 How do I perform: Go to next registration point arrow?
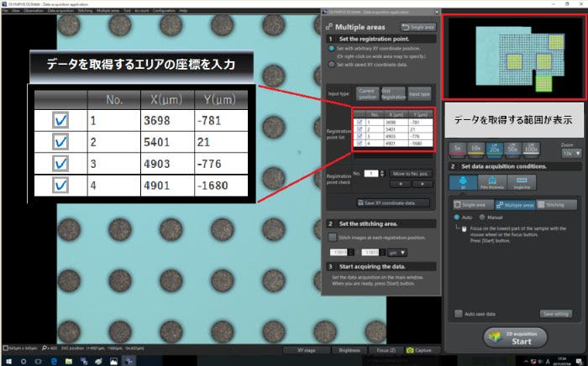coord(423,184)
